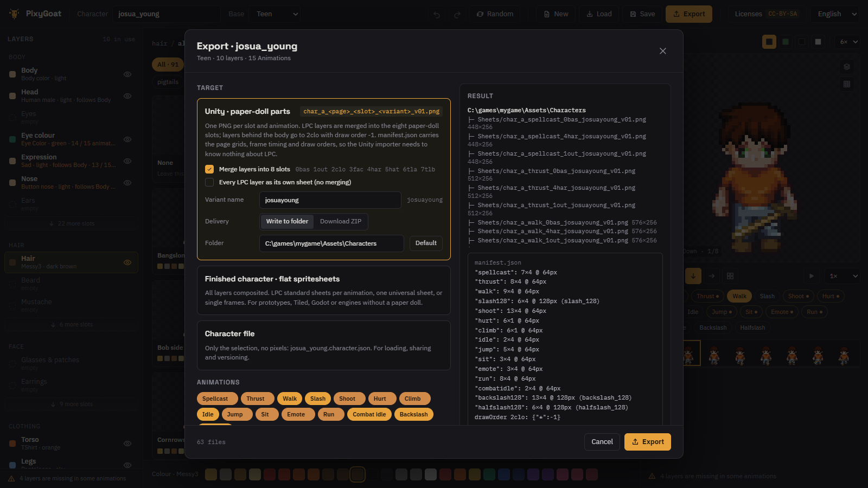Select the down direction arrow button

pyautogui.click(x=693, y=276)
